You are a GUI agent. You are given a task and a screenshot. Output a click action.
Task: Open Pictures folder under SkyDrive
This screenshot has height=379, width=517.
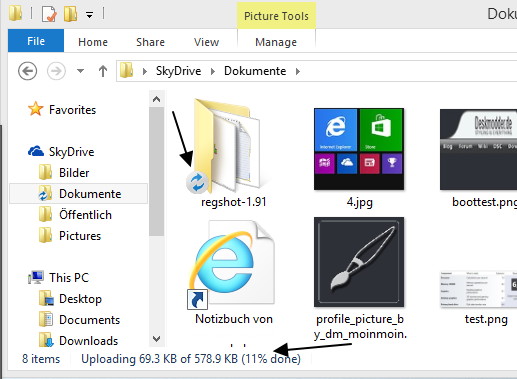pos(80,236)
